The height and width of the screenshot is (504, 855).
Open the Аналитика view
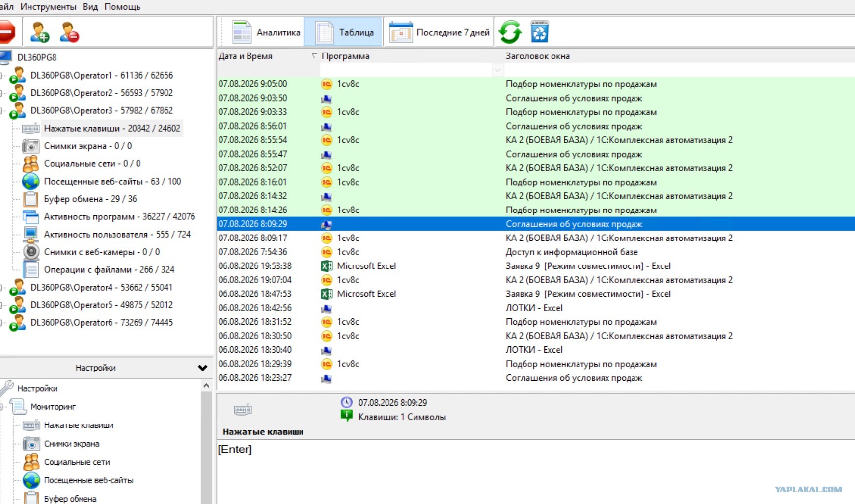pyautogui.click(x=266, y=32)
